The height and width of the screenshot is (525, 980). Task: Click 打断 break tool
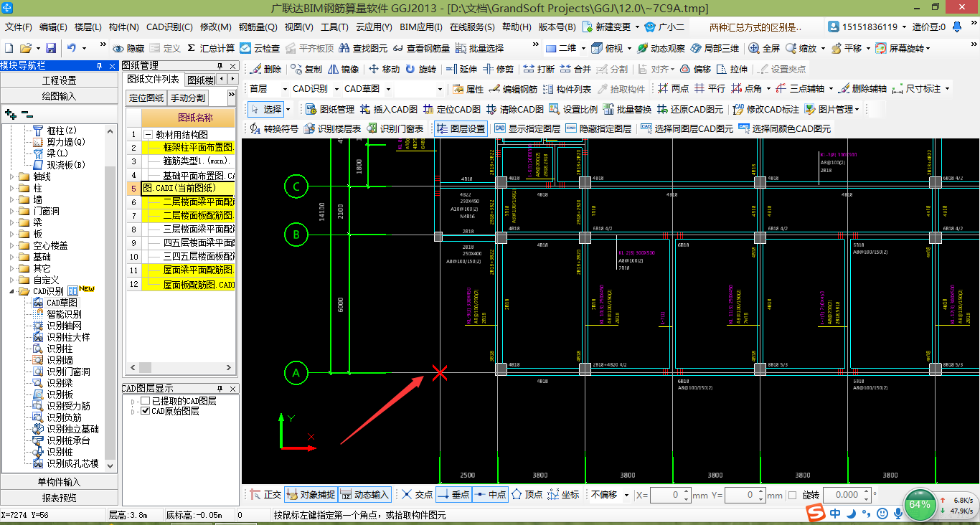[538, 69]
